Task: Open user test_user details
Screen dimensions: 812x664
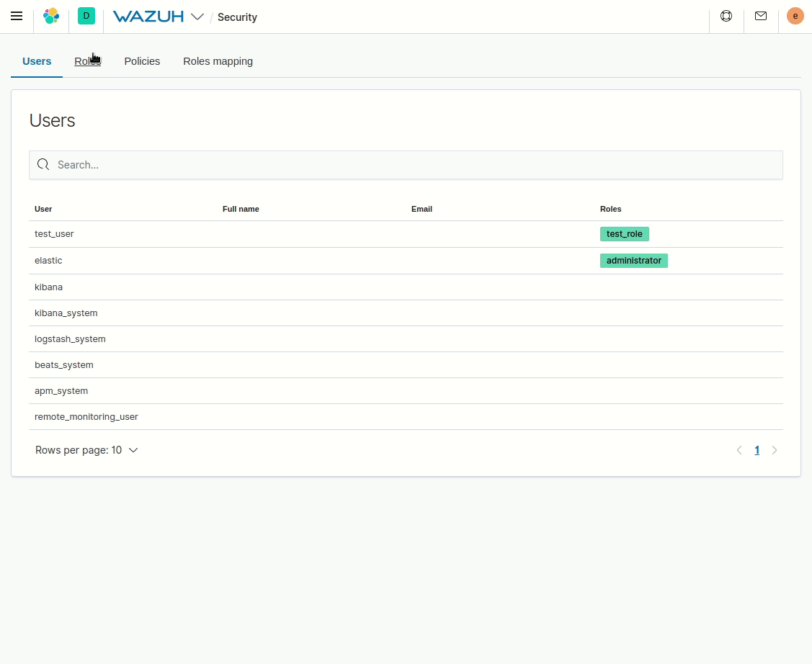Action: (x=54, y=233)
